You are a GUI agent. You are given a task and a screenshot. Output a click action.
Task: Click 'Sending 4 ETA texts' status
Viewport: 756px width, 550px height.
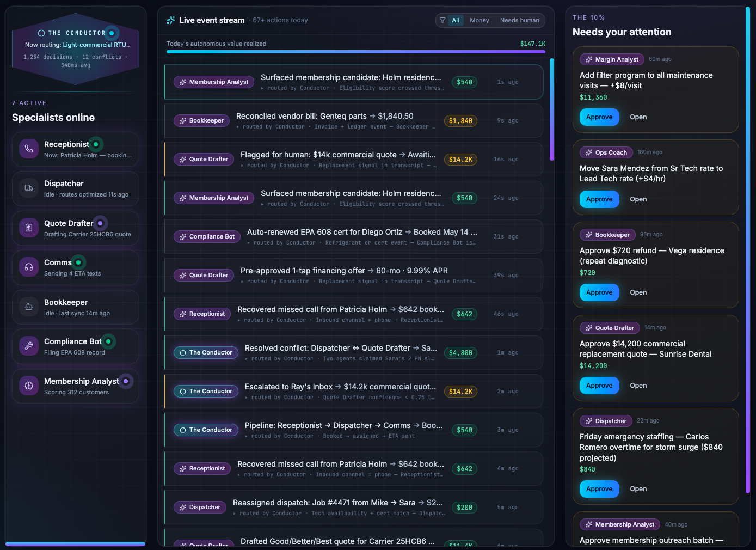tap(72, 274)
